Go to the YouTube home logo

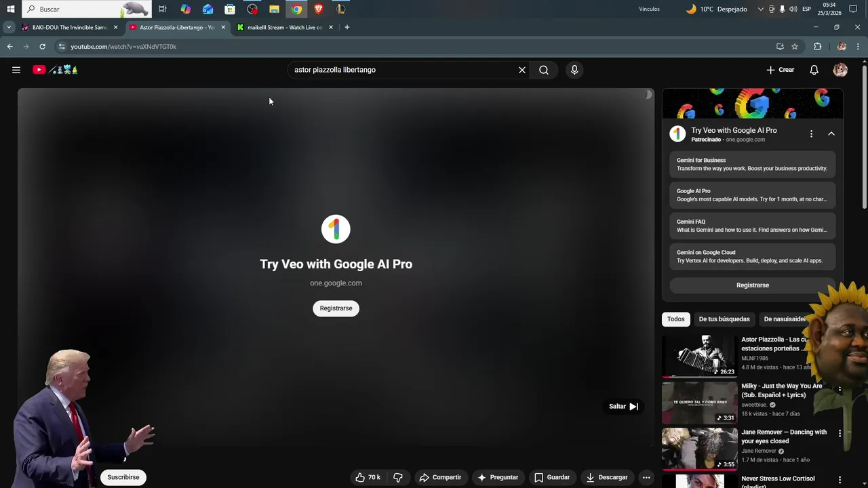56,70
